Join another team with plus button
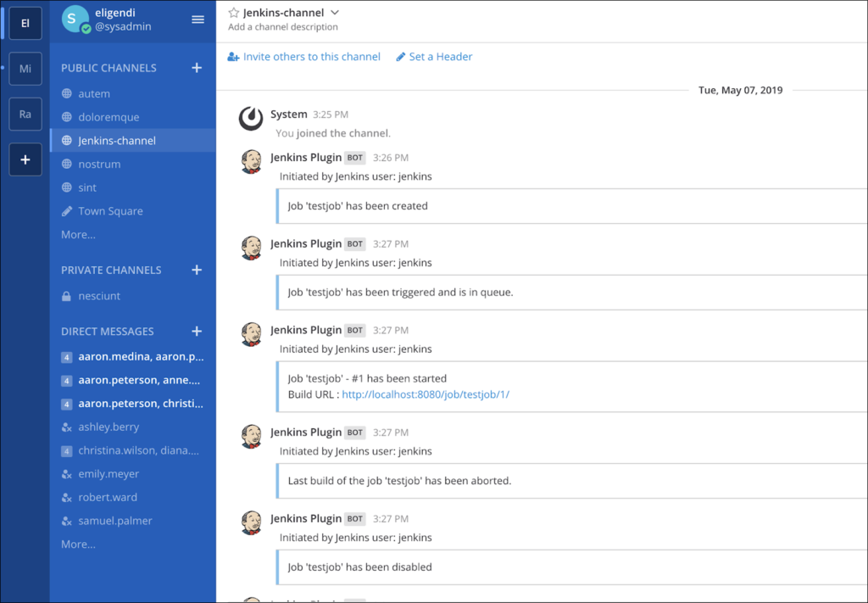The width and height of the screenshot is (868, 603). (25, 159)
